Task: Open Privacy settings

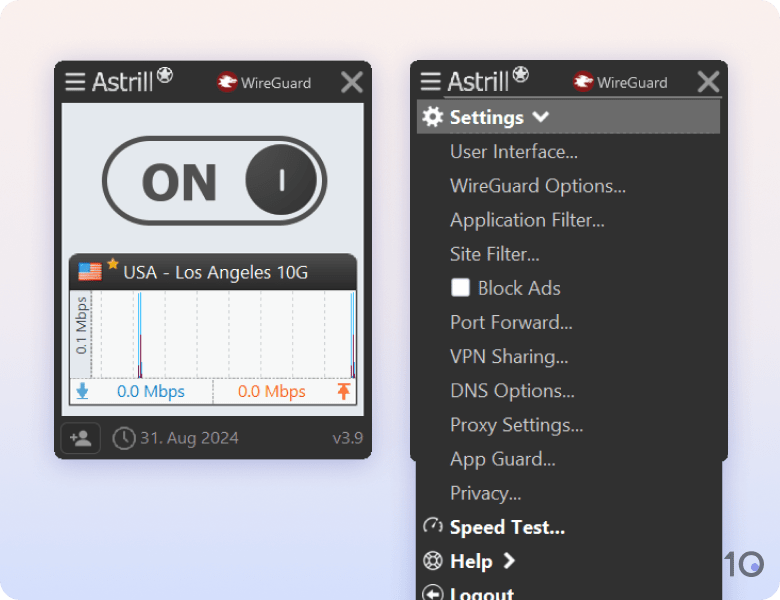Action: [x=486, y=494]
